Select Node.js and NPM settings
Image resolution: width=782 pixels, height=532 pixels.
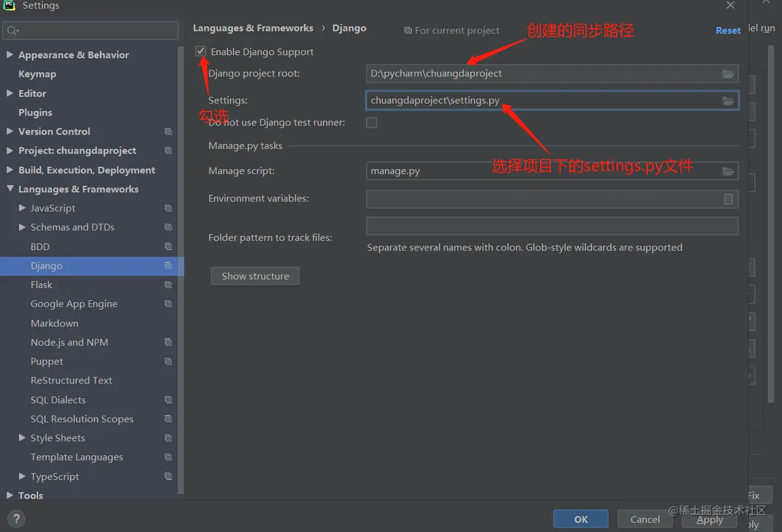[x=69, y=343]
